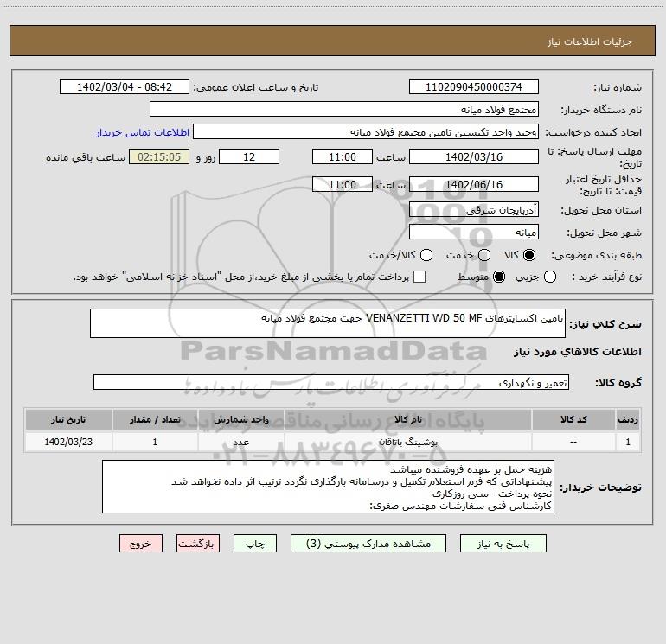Click the تاریخ نیاز column header

click(68, 419)
